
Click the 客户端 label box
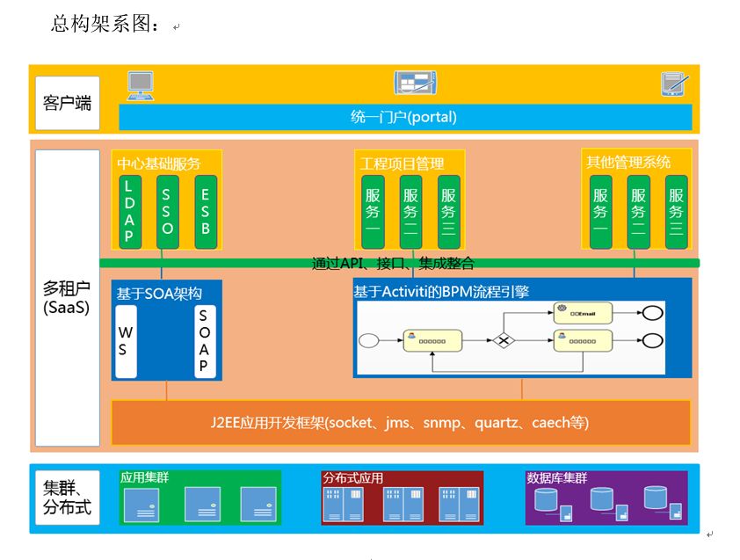(x=68, y=103)
